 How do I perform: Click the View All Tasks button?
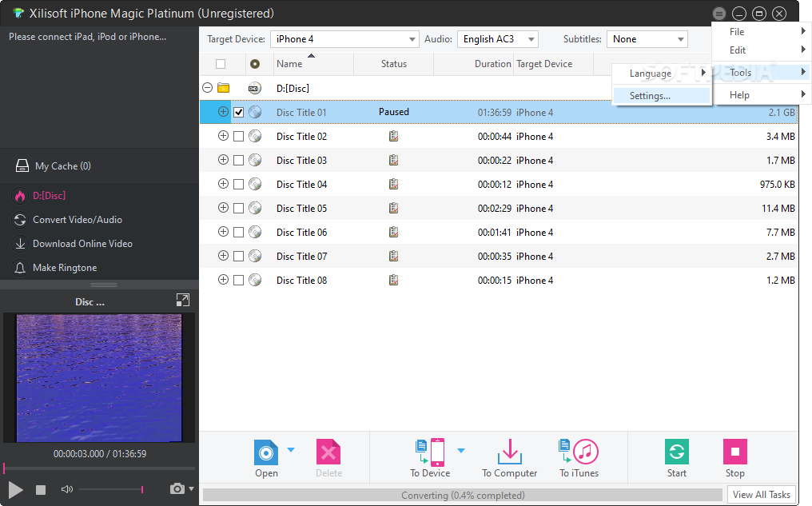(x=761, y=495)
